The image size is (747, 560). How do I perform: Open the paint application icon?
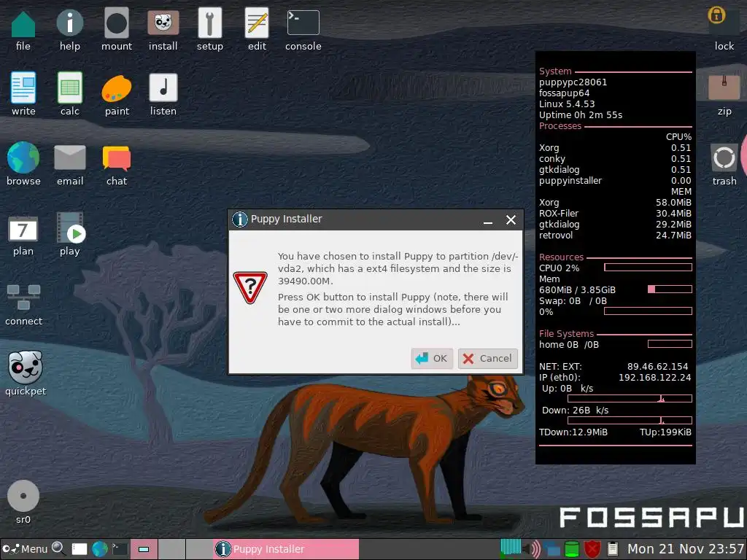(117, 88)
